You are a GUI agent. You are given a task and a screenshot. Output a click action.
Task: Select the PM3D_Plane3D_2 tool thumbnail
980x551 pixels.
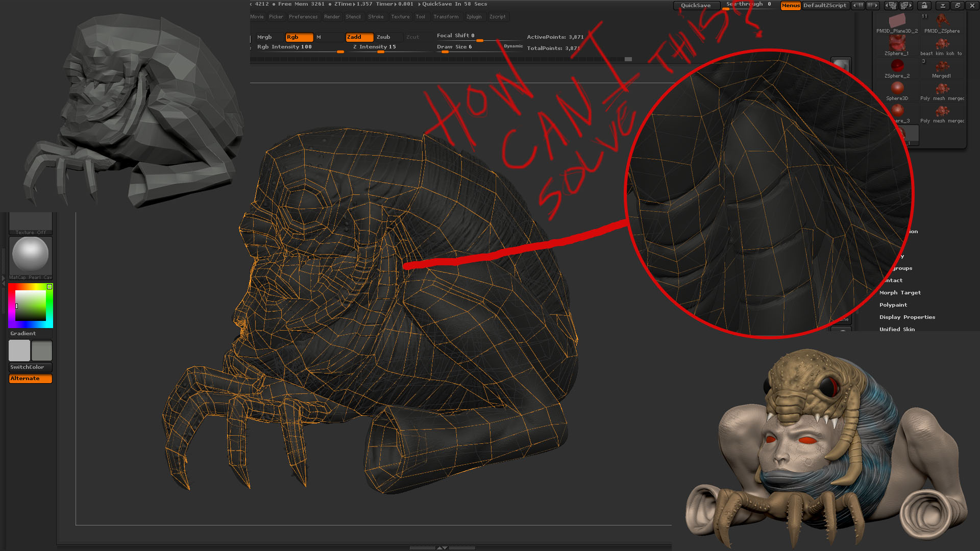coord(897,22)
